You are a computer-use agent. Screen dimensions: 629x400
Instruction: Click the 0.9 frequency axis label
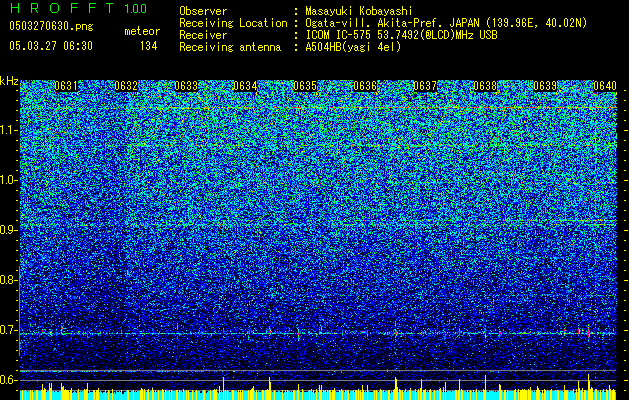pyautogui.click(x=7, y=230)
